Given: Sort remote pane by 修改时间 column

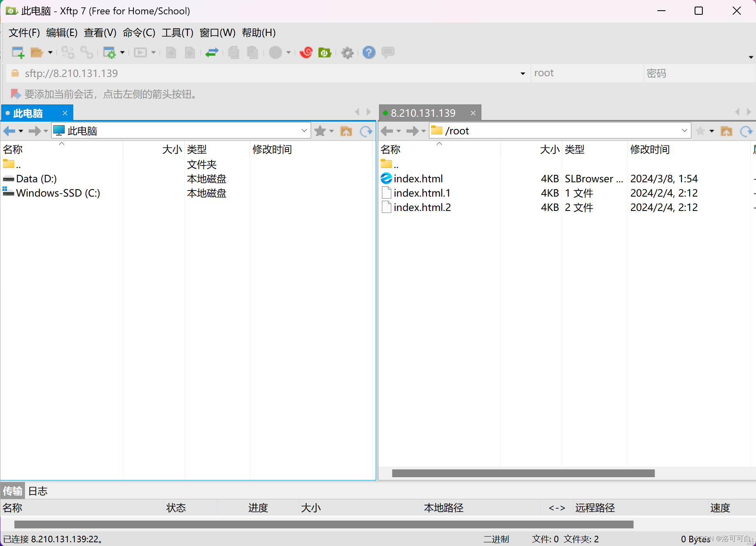Looking at the screenshot, I should [650, 150].
